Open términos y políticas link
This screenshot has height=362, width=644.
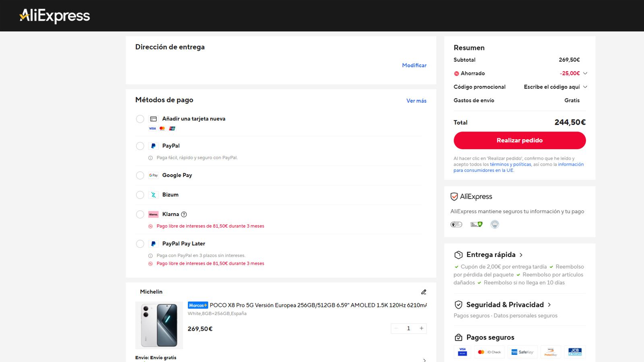[x=510, y=165]
